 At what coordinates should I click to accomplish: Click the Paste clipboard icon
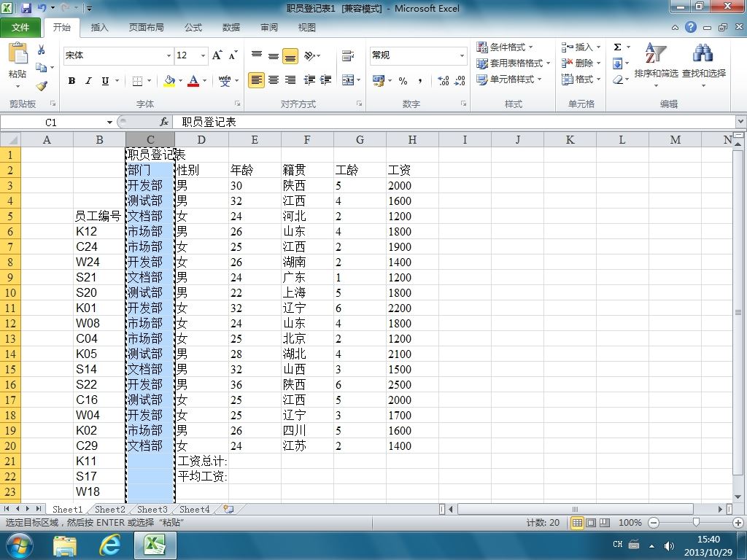pos(18,53)
